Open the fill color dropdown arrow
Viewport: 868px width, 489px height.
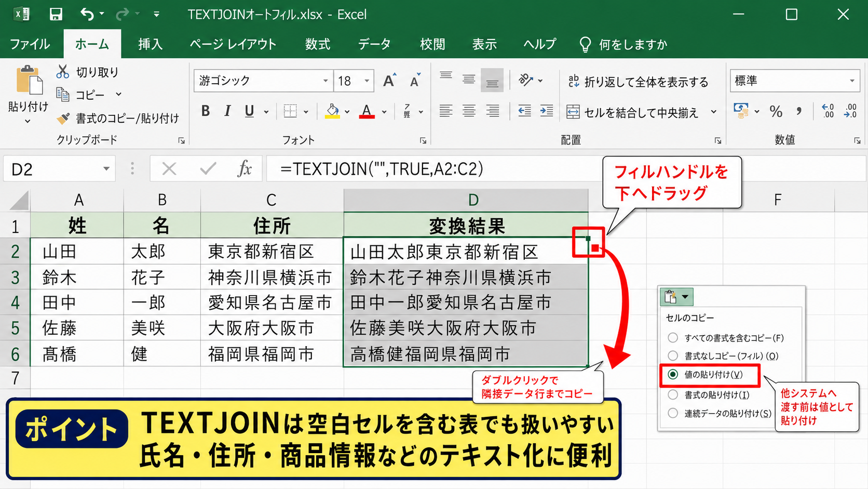(x=347, y=112)
